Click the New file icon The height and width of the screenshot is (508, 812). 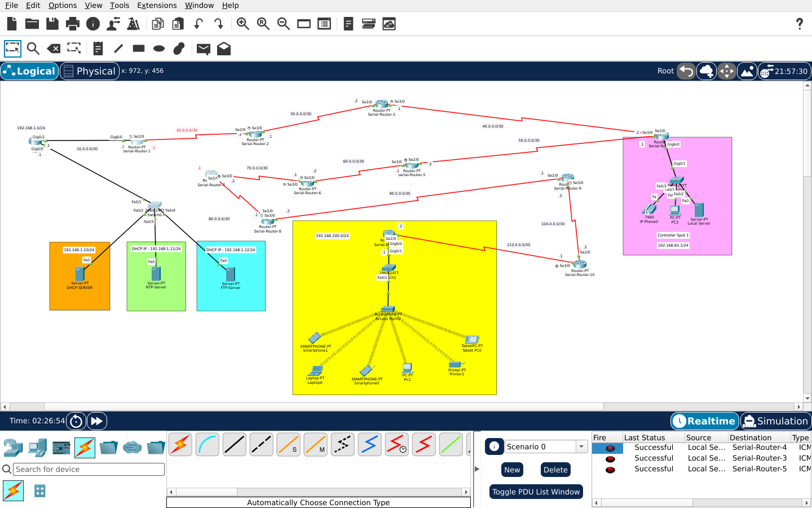[x=12, y=24]
